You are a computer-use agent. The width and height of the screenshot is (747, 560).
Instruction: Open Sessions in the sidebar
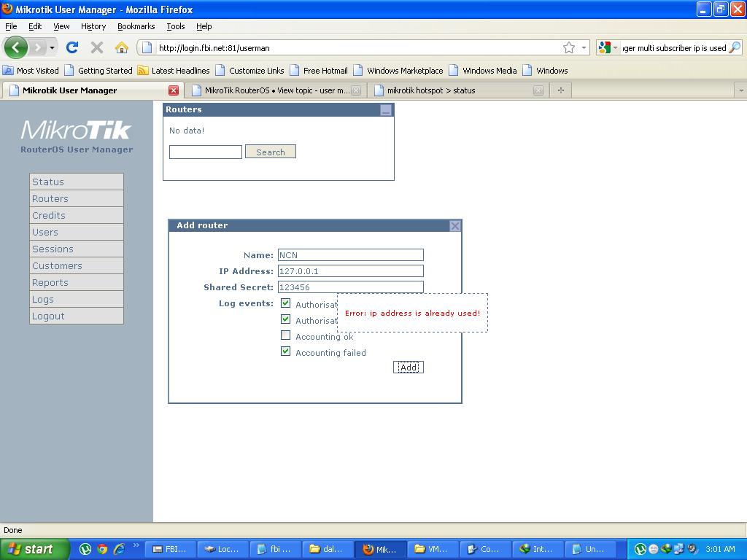click(76, 249)
